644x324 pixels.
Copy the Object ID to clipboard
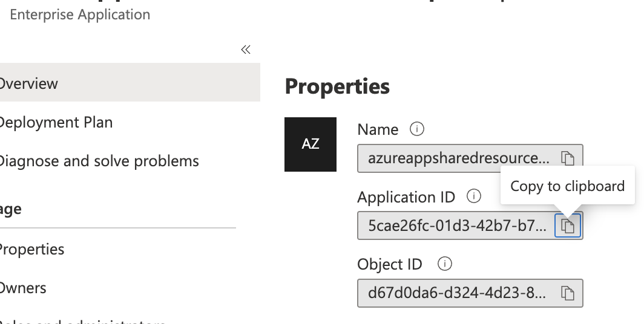click(567, 293)
